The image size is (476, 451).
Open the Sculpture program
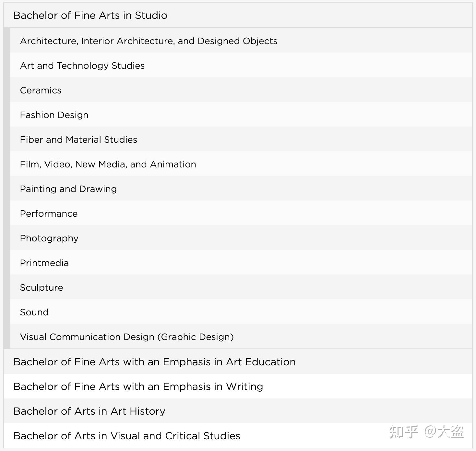42,287
